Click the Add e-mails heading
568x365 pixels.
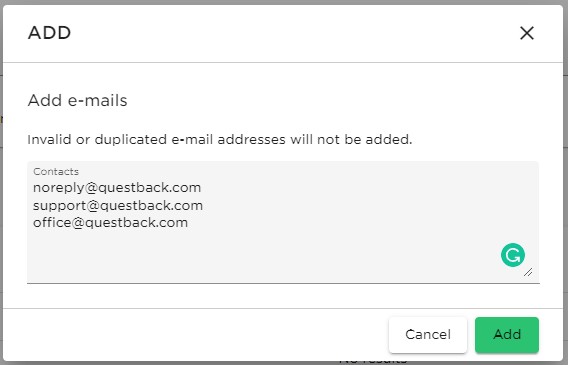coord(78,100)
